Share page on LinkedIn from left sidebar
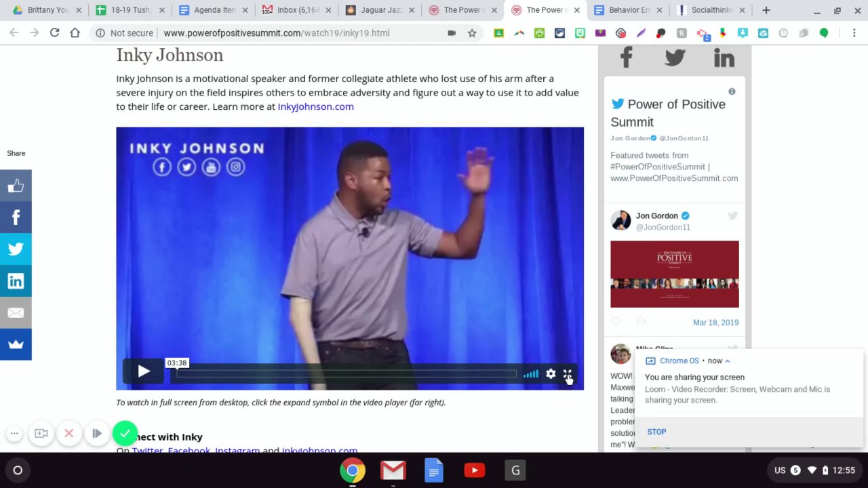 click(x=16, y=281)
